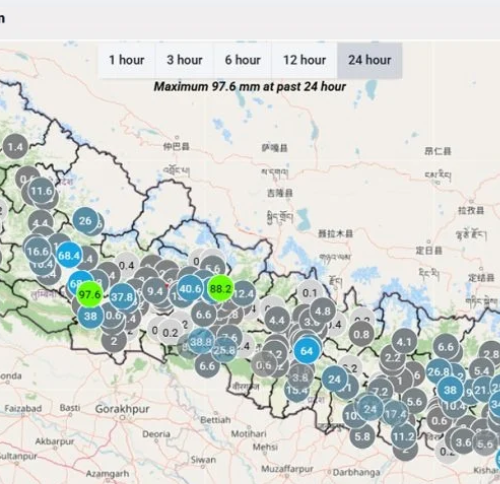Open the 2.2 station marker
The image size is (500, 484).
pos(393,358)
